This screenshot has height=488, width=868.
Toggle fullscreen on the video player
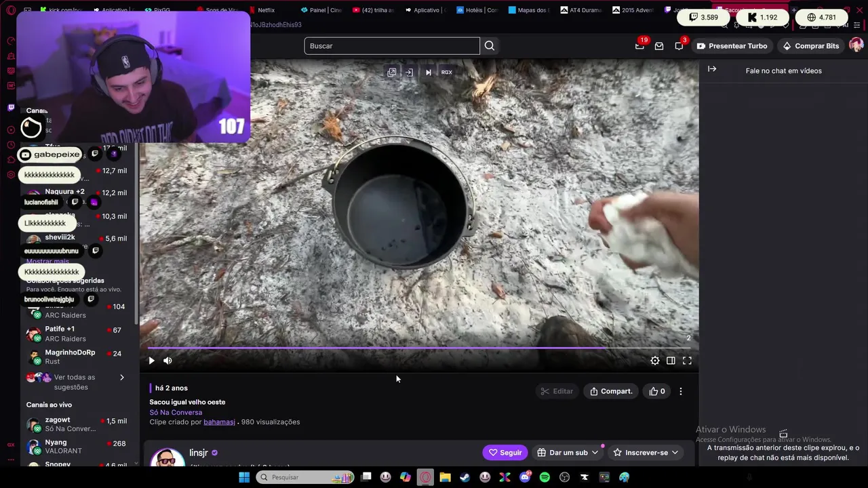click(687, 361)
